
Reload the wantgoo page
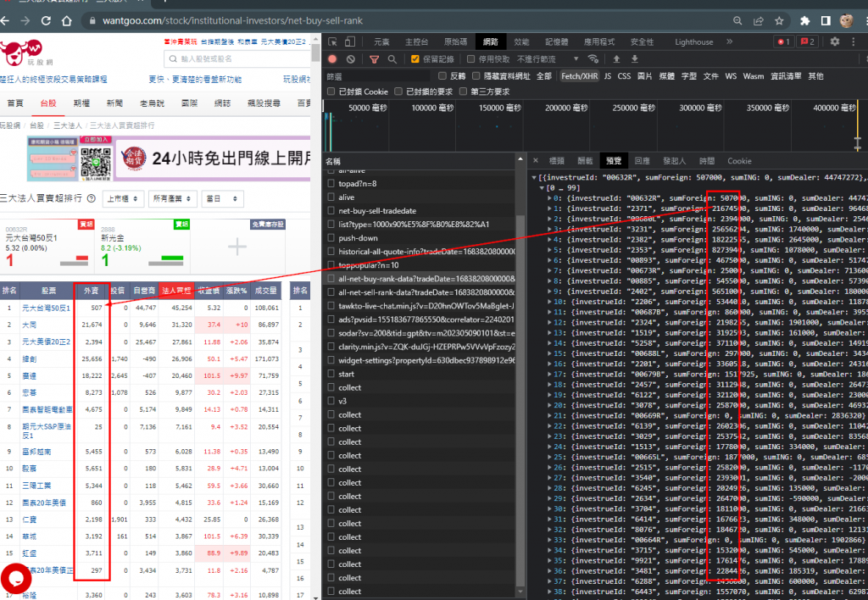click(46, 21)
